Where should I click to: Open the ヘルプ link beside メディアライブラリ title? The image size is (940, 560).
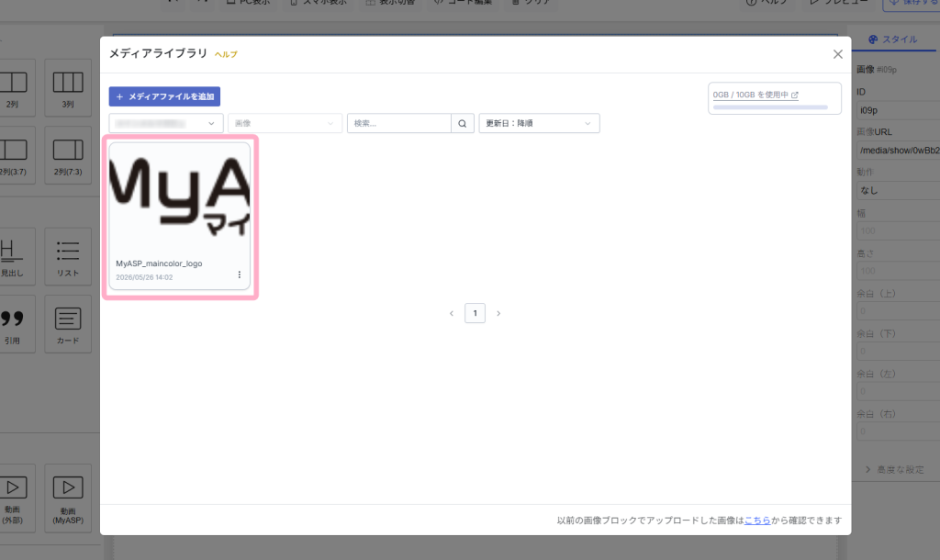pos(226,54)
